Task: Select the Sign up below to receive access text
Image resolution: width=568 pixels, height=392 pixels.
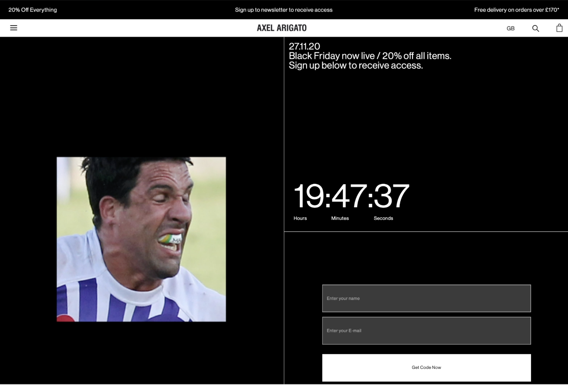Action: [x=356, y=65]
